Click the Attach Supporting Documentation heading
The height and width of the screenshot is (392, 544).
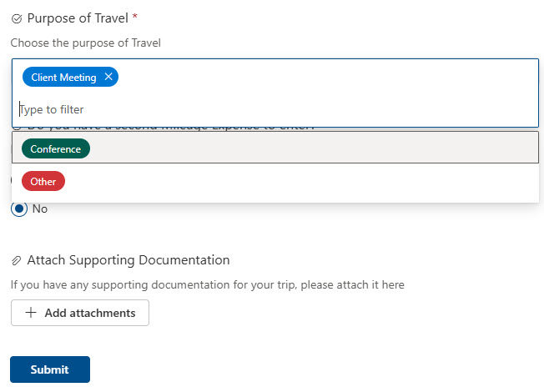pos(128,260)
